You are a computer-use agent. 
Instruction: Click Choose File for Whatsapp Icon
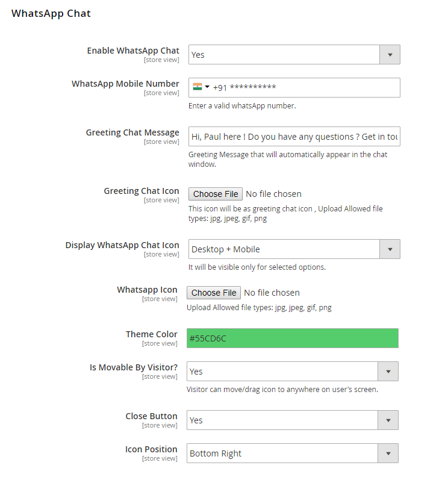click(x=214, y=293)
